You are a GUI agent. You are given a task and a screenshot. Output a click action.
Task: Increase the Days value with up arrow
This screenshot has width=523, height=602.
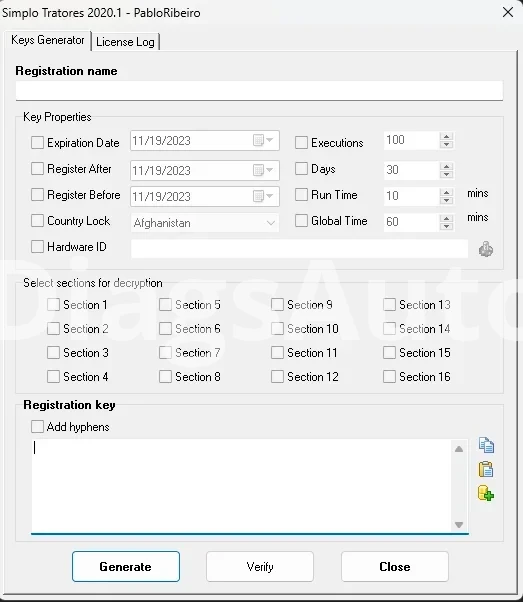[x=446, y=166]
